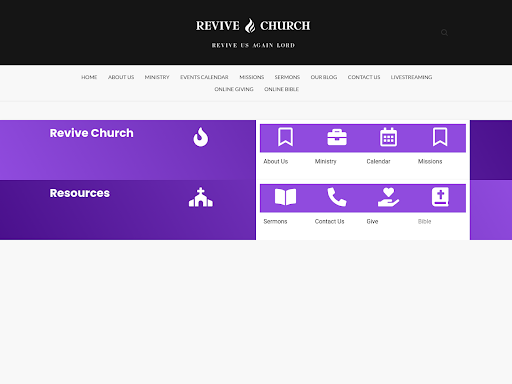Click the About Us label under bookmark
The height and width of the screenshot is (384, 512).
click(276, 161)
